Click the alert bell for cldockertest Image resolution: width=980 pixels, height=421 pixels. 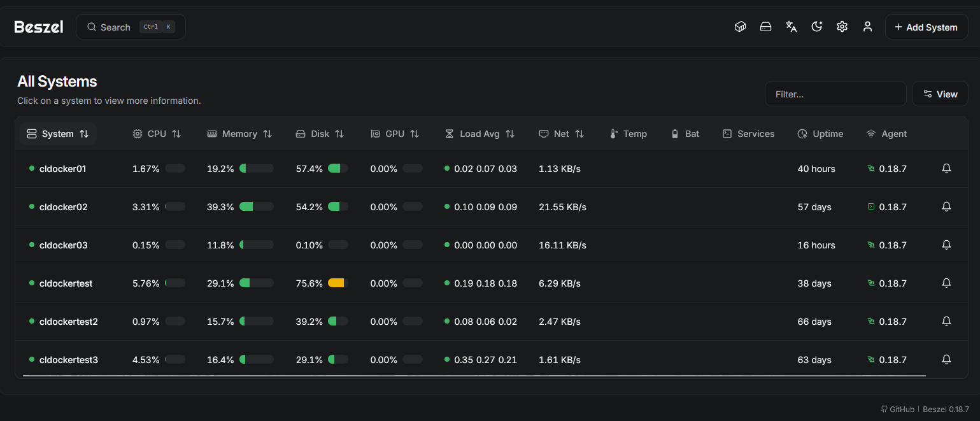pos(946,283)
